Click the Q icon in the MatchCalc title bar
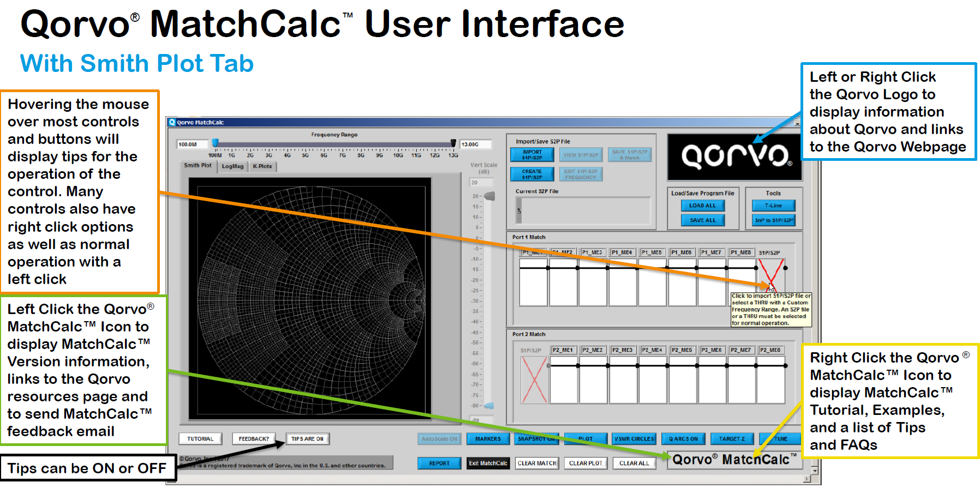This screenshot has width=980, height=494. [172, 122]
